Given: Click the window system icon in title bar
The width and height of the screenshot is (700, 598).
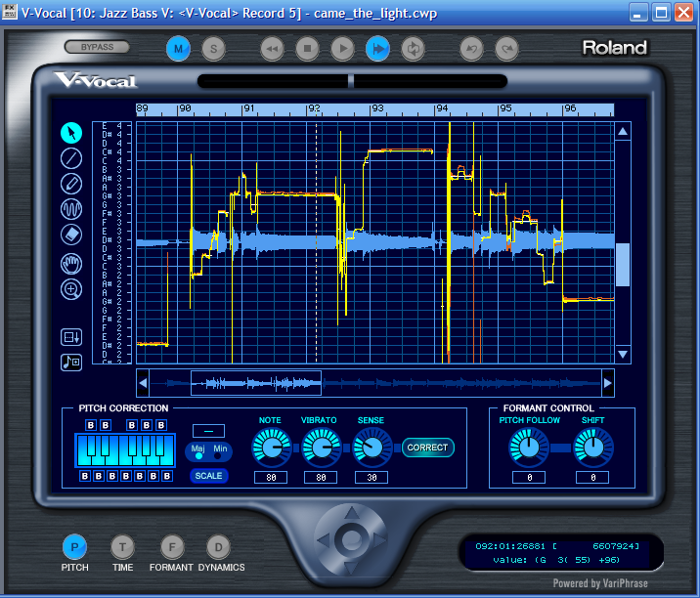Looking at the screenshot, I should click(x=10, y=12).
